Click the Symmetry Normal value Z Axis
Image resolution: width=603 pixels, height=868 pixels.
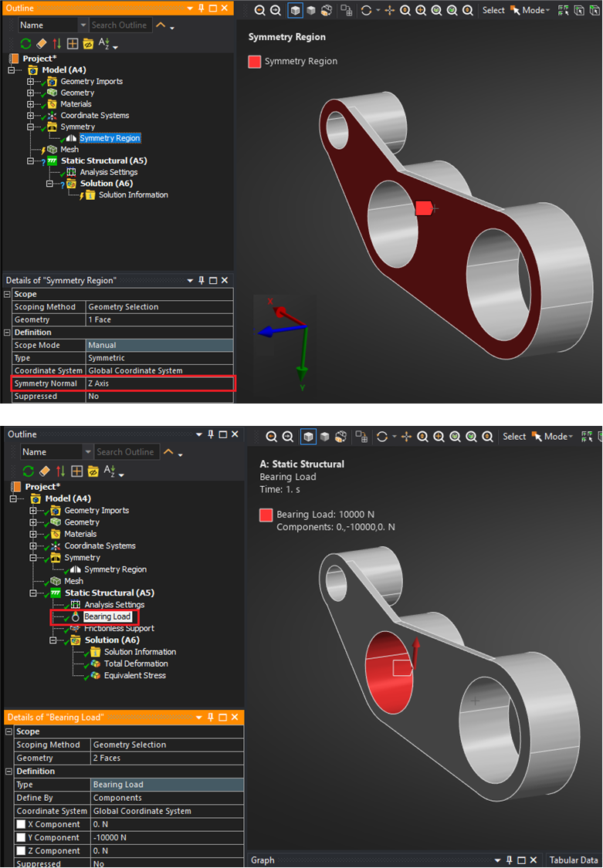[160, 383]
